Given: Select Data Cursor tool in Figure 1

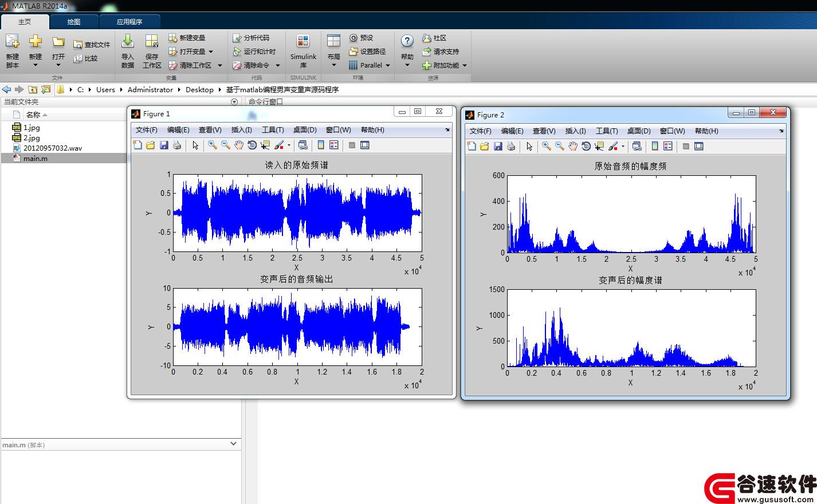Looking at the screenshot, I should 265,145.
